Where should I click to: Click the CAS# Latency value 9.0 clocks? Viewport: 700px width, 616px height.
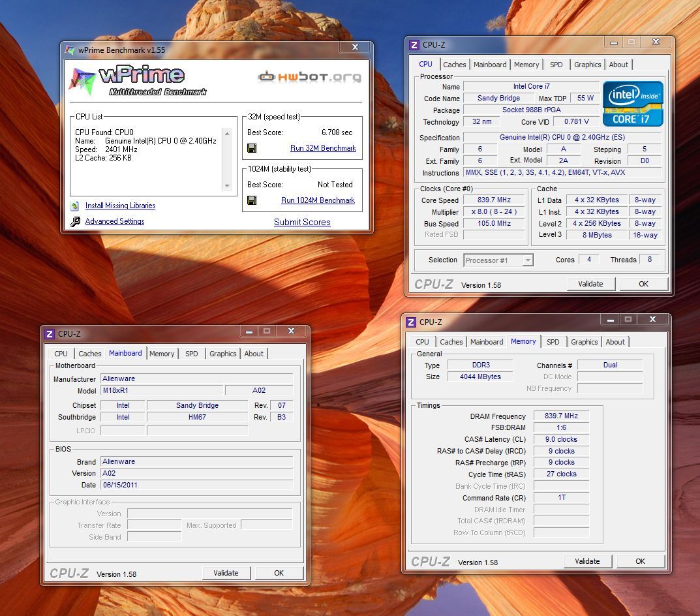point(561,439)
